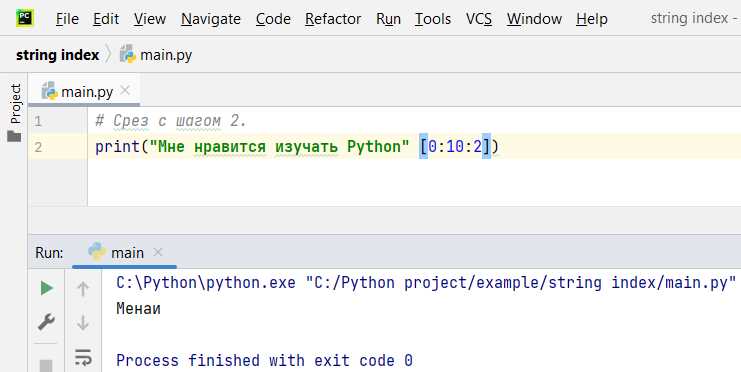The image size is (741, 372).
Task: Click the PyCharm logo icon
Action: (x=25, y=17)
